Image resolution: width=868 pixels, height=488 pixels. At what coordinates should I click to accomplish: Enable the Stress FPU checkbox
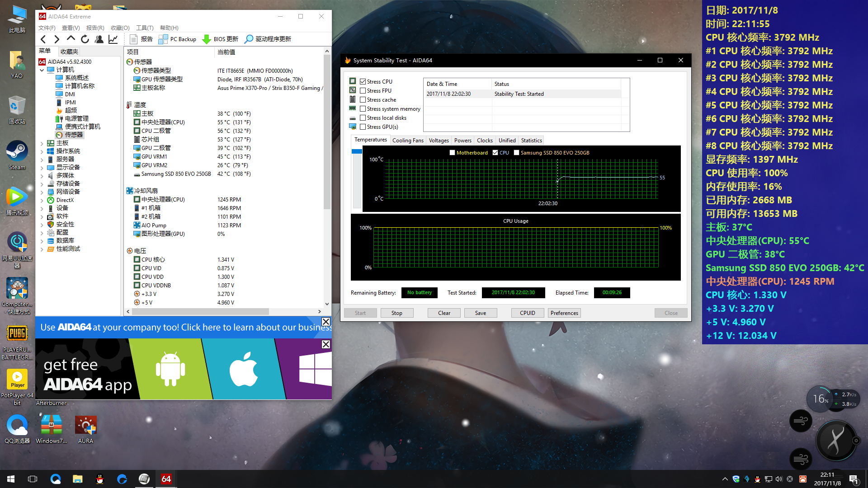[363, 91]
